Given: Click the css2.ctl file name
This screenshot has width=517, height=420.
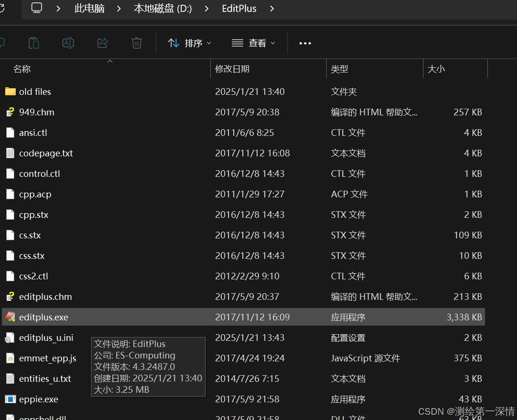Looking at the screenshot, I should pos(33,276).
